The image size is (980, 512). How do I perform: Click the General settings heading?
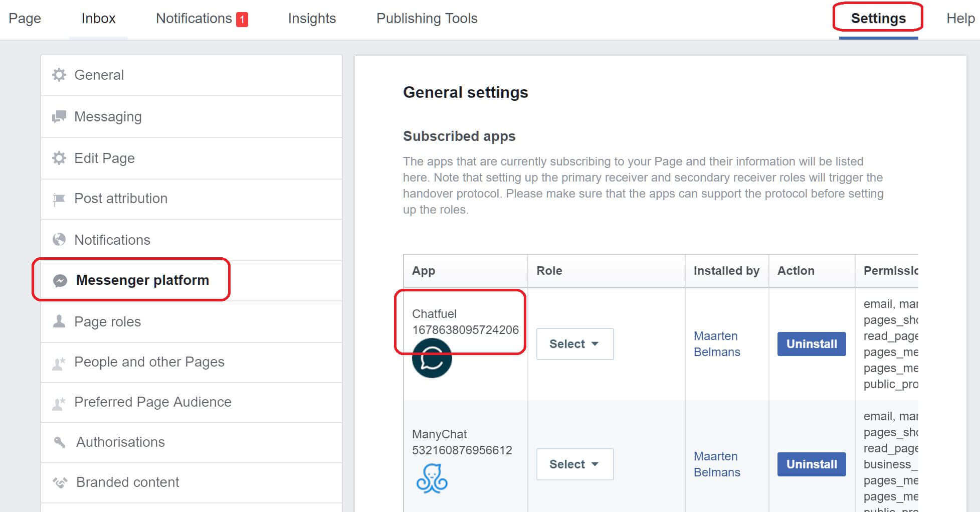[x=466, y=93]
